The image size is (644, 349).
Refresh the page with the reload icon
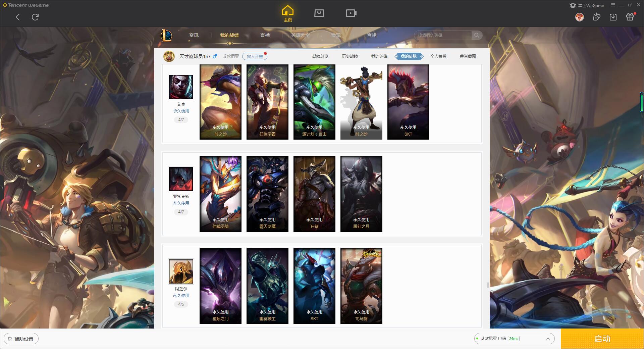(35, 17)
